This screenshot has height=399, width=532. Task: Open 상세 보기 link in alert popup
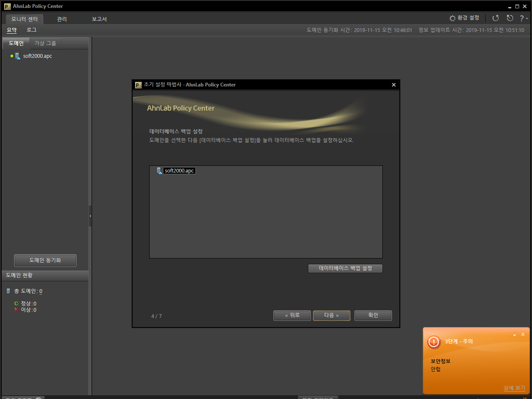(x=514, y=388)
